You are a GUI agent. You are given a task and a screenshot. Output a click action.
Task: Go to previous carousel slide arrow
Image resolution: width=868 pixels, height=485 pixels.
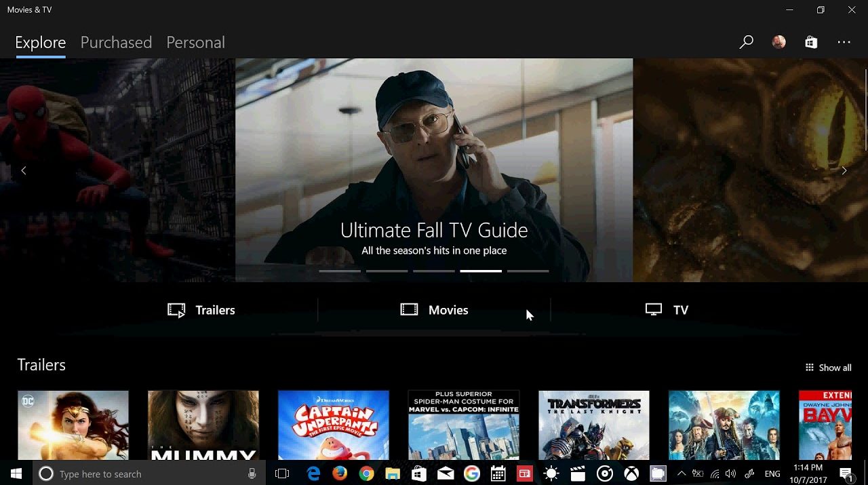24,170
